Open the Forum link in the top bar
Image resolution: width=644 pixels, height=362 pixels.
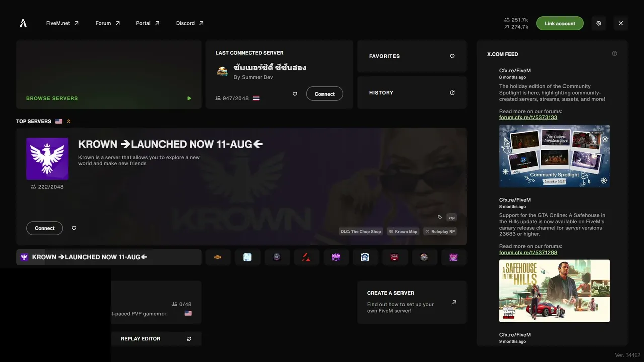(108, 23)
